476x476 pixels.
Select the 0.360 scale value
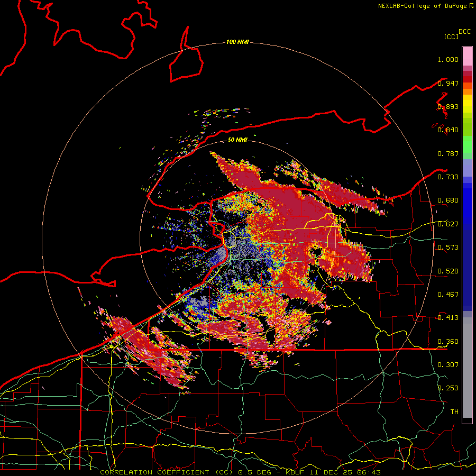(x=448, y=341)
